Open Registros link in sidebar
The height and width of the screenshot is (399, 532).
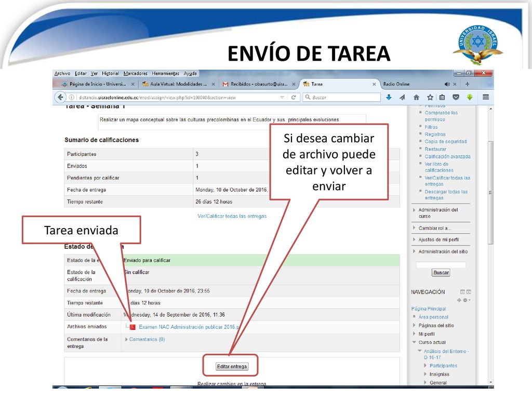[435, 135]
